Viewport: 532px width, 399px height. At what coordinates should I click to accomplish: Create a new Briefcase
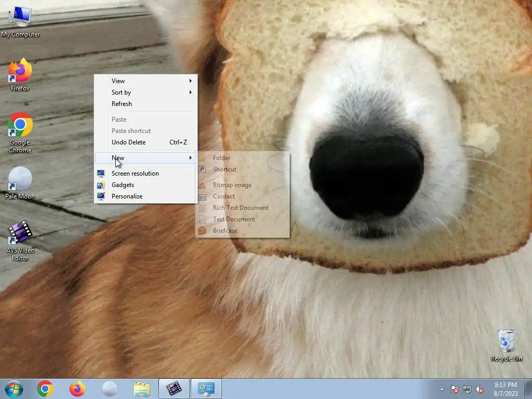[x=243, y=230]
